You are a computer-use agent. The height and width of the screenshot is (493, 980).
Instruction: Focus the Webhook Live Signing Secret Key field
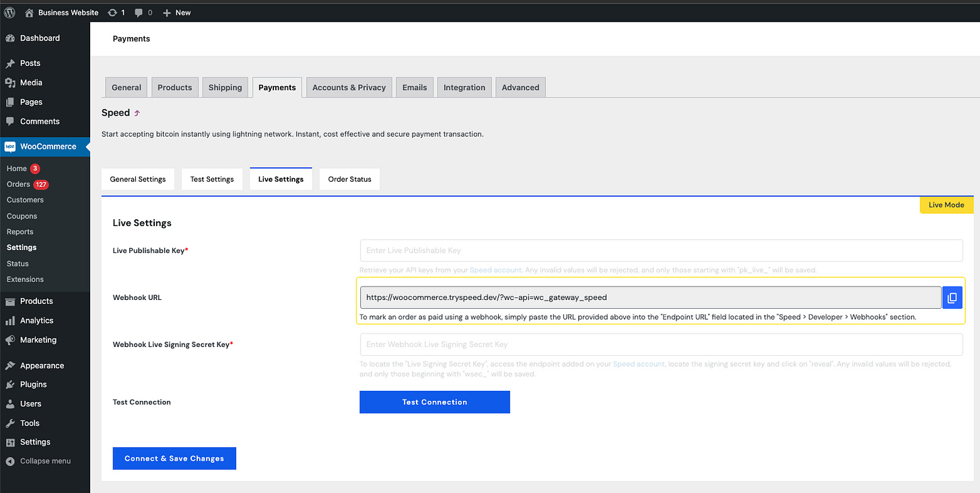click(x=661, y=344)
